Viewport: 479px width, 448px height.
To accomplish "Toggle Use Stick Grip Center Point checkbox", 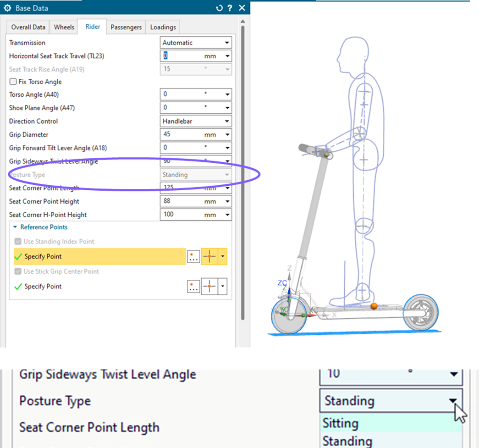I will click(18, 271).
